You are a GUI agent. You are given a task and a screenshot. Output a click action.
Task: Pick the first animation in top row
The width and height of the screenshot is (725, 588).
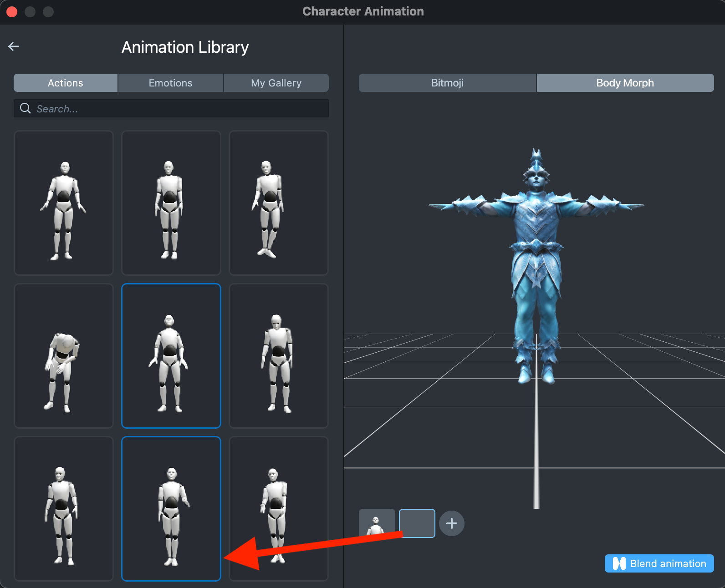[x=64, y=203]
